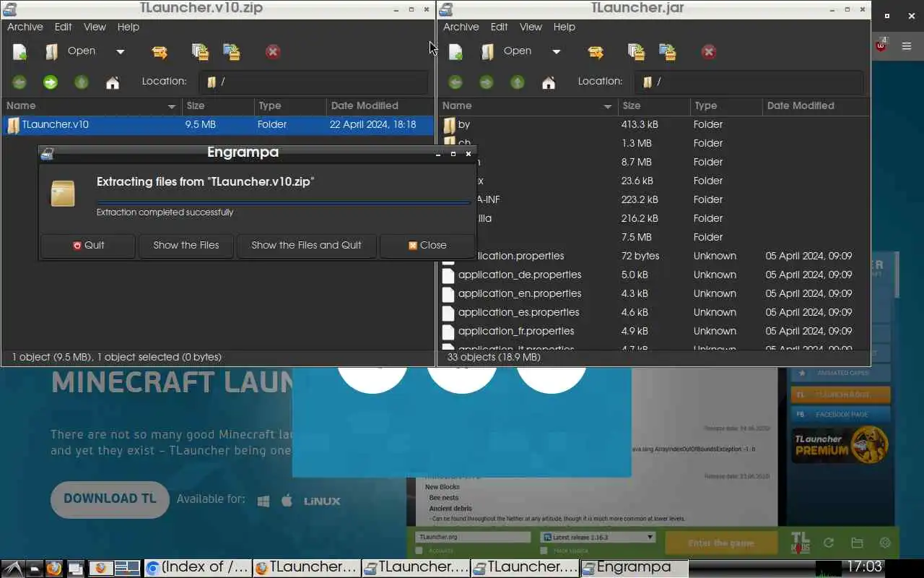Image resolution: width=924 pixels, height=578 pixels.
Task: Go forward in TLauncher.jar window navigation
Action: pyautogui.click(x=487, y=82)
